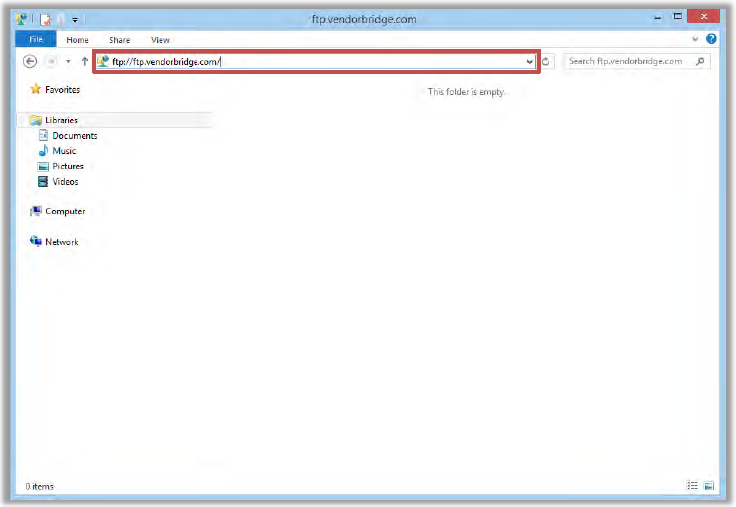Open the Pictures library
This screenshot has height=507, width=736.
pos(68,166)
